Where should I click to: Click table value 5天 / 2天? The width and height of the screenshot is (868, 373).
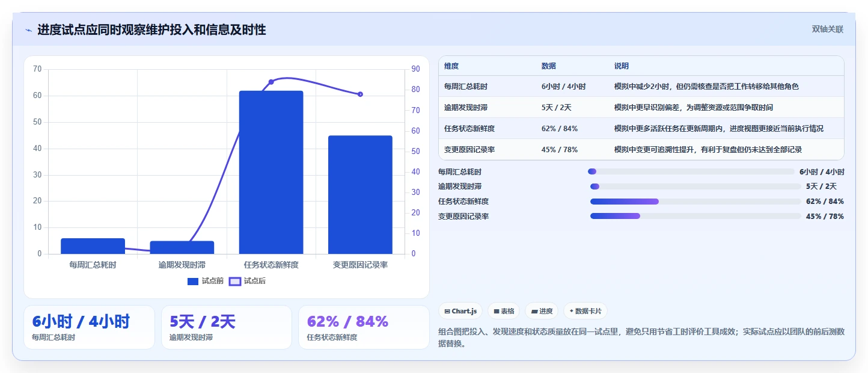click(557, 108)
